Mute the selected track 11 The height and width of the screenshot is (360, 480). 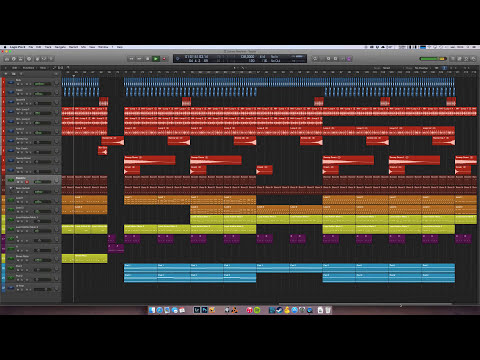[x=18, y=182]
